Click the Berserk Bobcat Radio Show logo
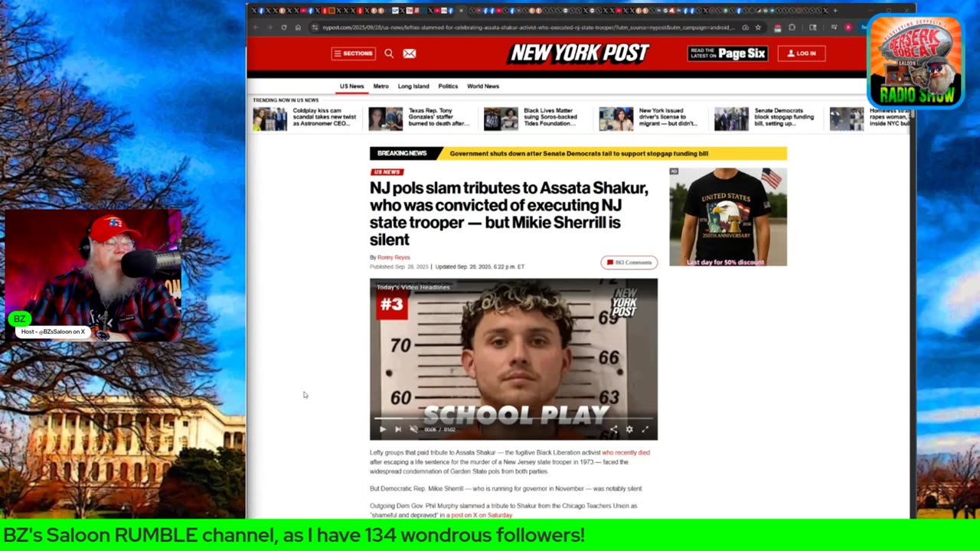 click(x=915, y=61)
